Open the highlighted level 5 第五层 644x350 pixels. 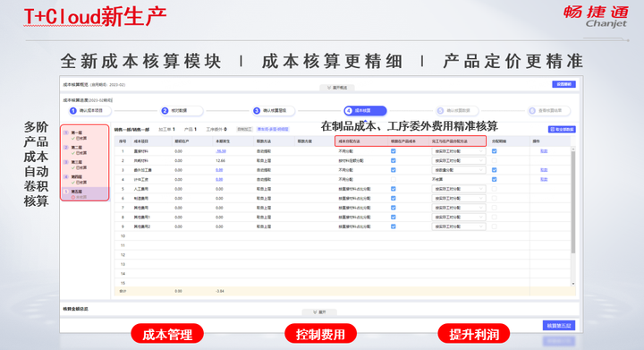(x=85, y=194)
